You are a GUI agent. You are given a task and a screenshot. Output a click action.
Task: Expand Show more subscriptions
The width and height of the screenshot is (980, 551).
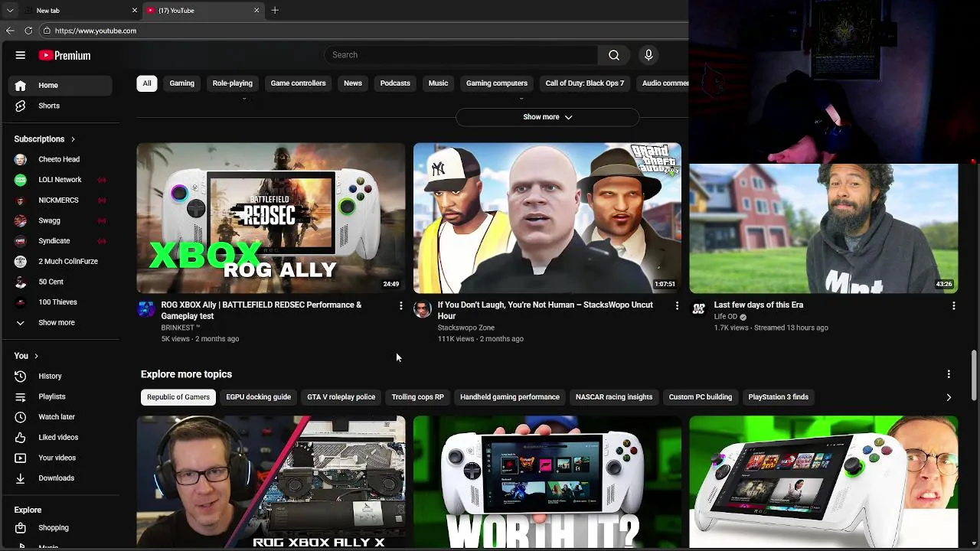[60, 323]
